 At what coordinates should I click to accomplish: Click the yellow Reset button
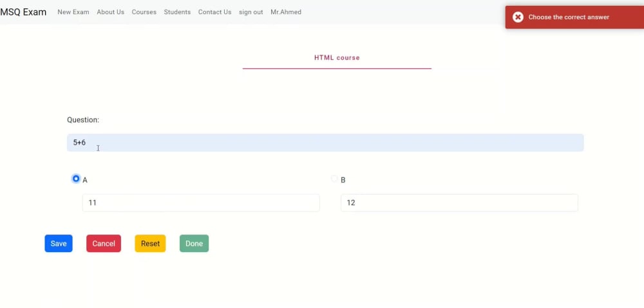(150, 244)
